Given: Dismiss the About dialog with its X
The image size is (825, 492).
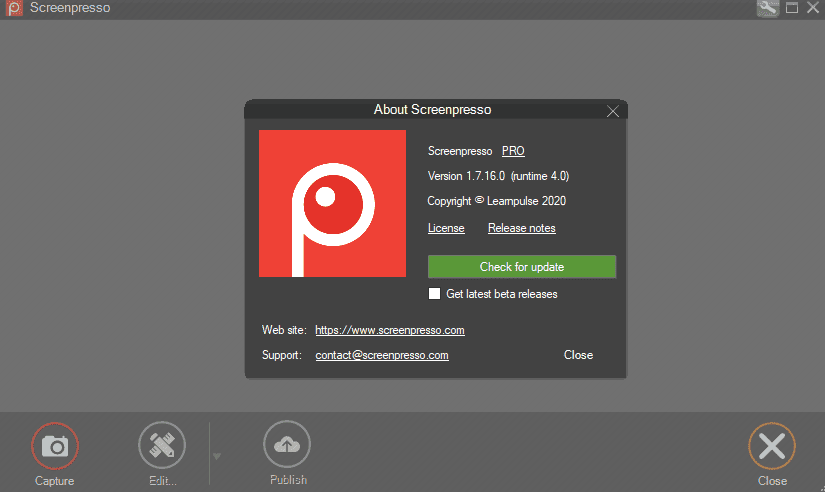Looking at the screenshot, I should (613, 111).
